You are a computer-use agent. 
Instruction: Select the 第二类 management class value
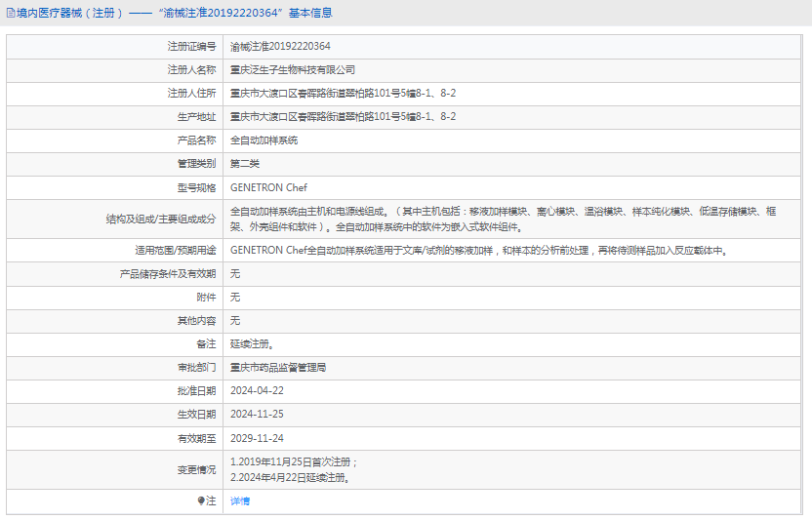click(x=245, y=164)
